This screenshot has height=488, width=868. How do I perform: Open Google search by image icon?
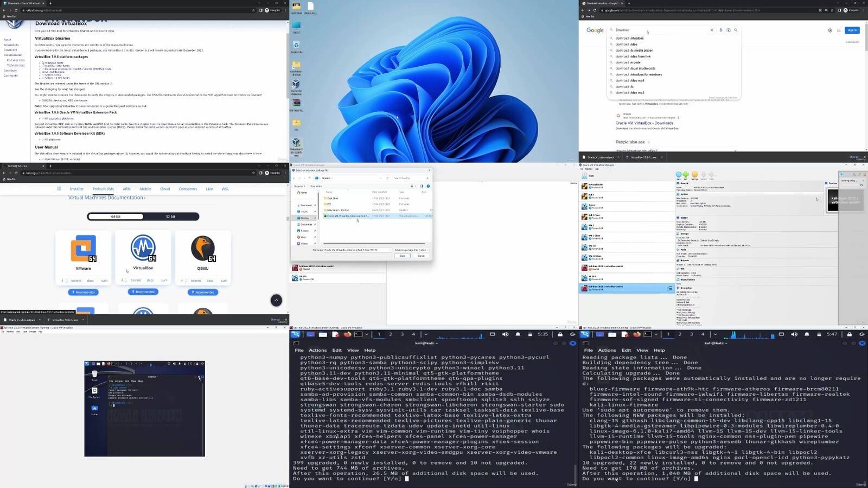pos(728,30)
